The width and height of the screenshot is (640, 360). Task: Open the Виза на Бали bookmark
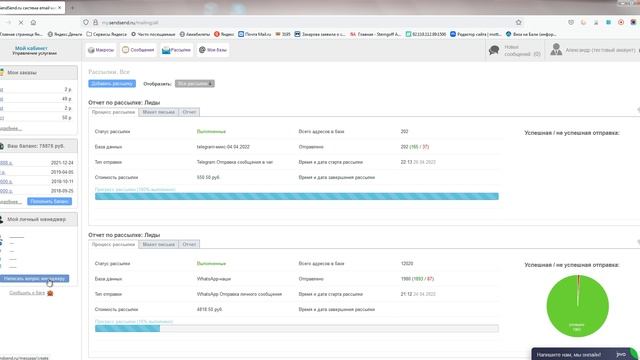(x=531, y=34)
